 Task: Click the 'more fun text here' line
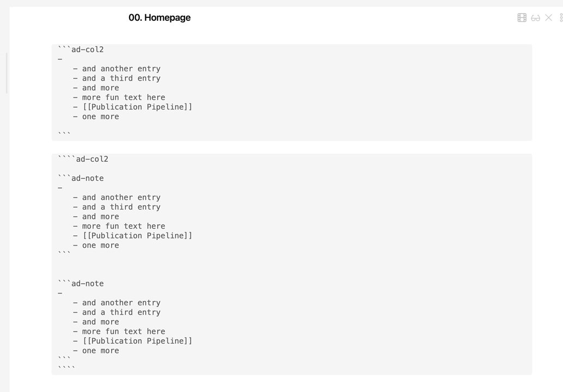[x=124, y=97]
